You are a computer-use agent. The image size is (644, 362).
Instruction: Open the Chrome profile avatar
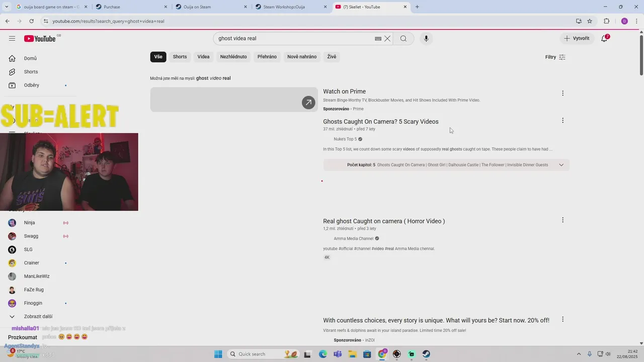click(624, 21)
